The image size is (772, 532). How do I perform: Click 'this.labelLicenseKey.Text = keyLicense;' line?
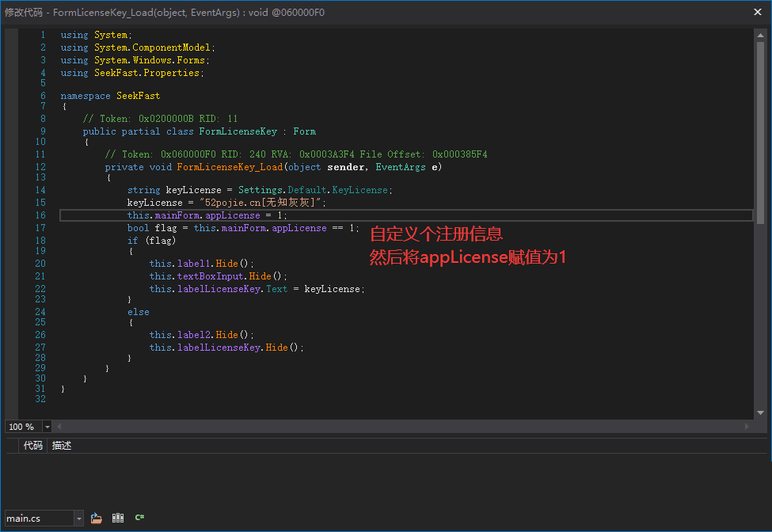coord(257,289)
